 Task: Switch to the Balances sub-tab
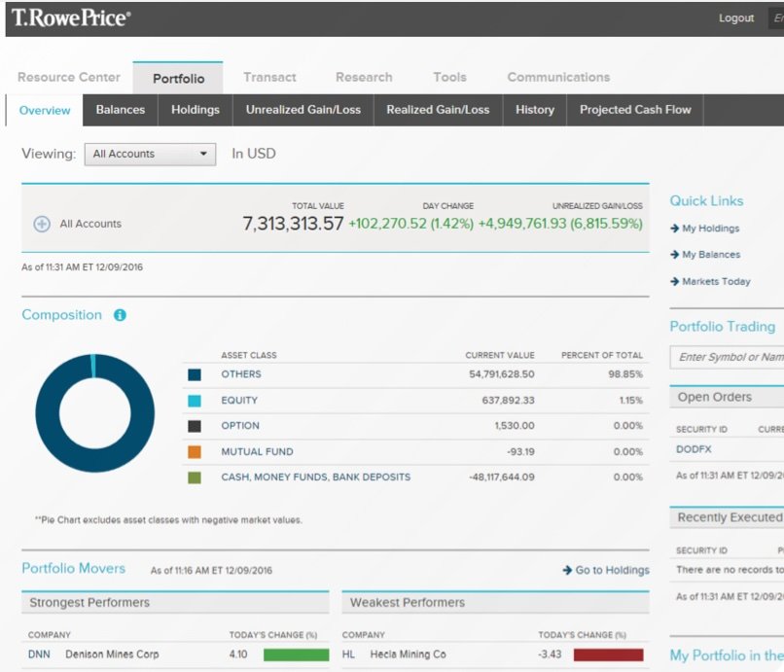click(121, 110)
